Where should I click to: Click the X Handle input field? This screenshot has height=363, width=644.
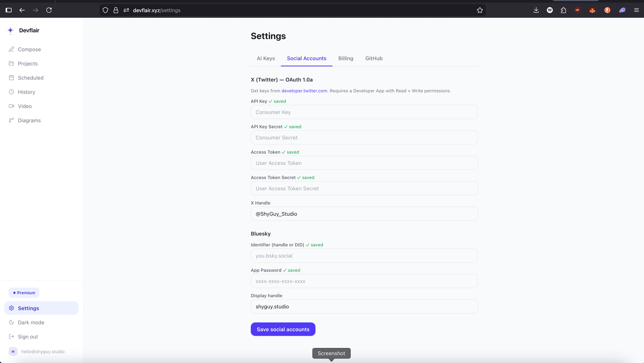click(364, 214)
